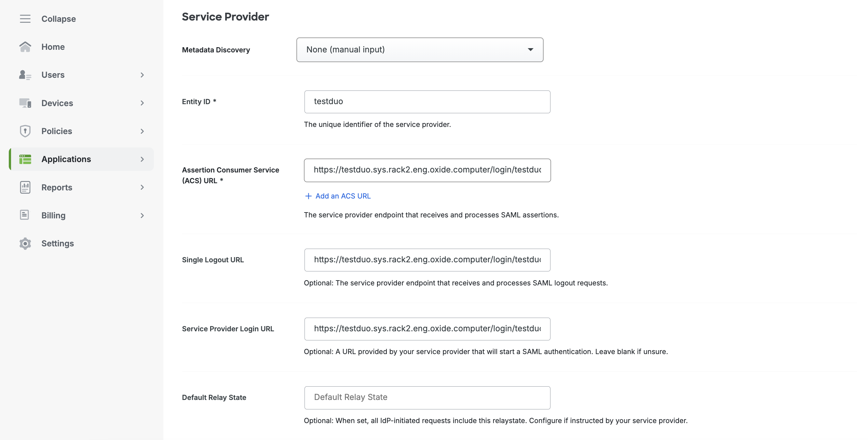The width and height of the screenshot is (868, 440).
Task: Open the Metadata Discovery dropdown
Action: pos(420,49)
